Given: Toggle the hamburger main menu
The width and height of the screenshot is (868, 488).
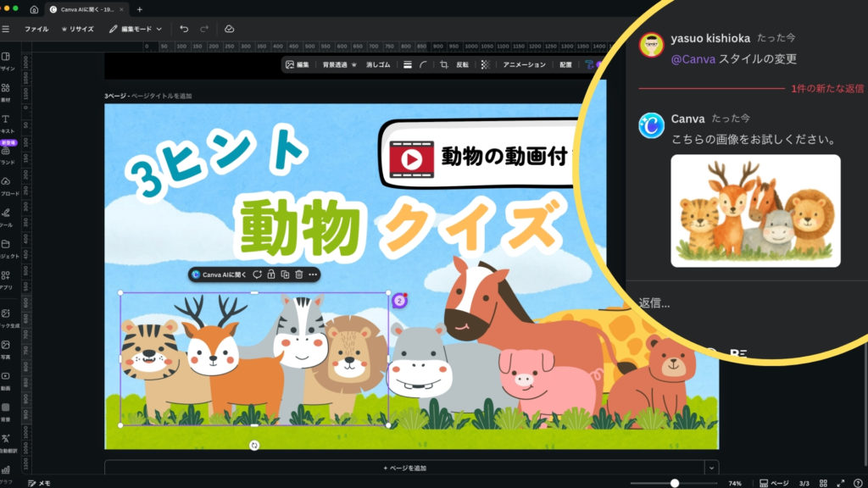Looking at the screenshot, I should click(x=6, y=29).
